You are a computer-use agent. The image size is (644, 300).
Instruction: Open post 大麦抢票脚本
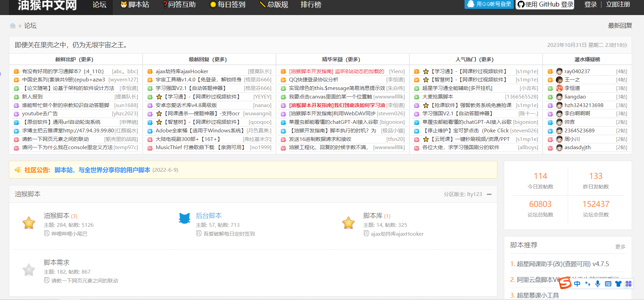pyautogui.click(x=438, y=97)
